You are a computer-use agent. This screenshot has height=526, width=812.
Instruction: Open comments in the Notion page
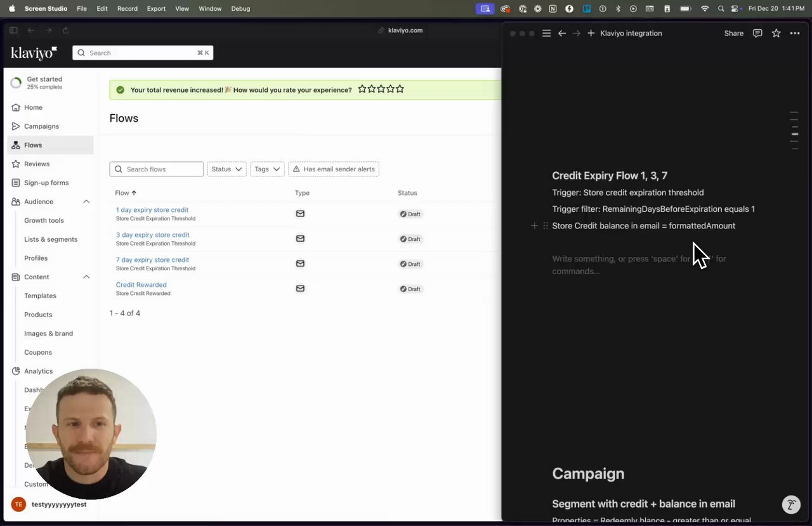coord(757,33)
